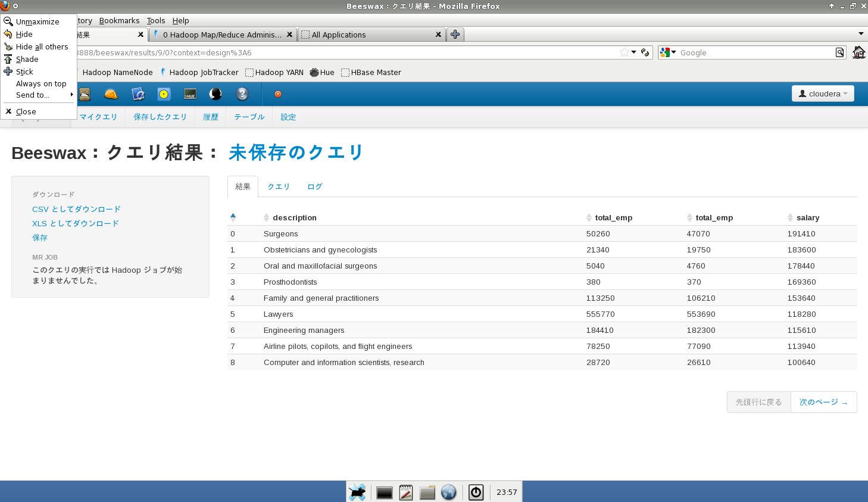868x502 pixels.
Task: Click the red alert icon in Hue toolbar
Action: (278, 94)
